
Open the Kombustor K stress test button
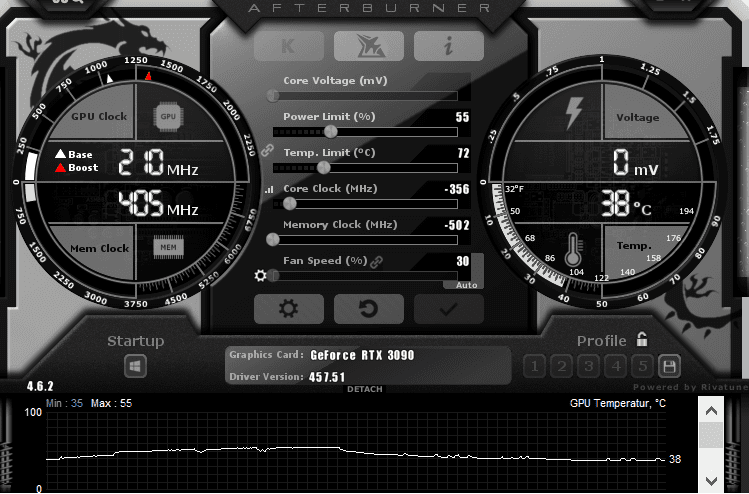289,46
